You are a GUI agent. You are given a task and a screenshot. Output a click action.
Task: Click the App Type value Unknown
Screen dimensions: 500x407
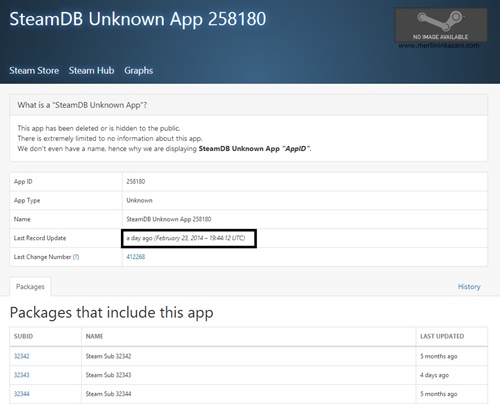coord(139,200)
